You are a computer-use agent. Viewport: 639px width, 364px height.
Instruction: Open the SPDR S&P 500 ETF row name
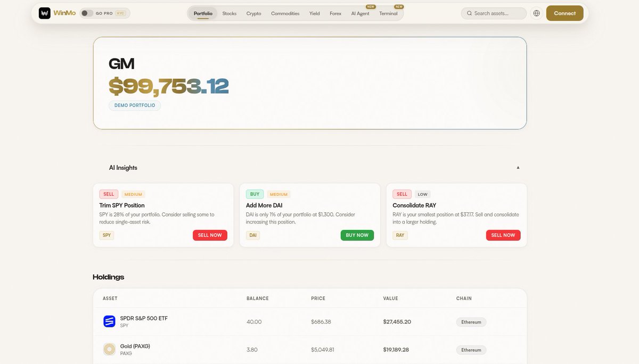144,318
